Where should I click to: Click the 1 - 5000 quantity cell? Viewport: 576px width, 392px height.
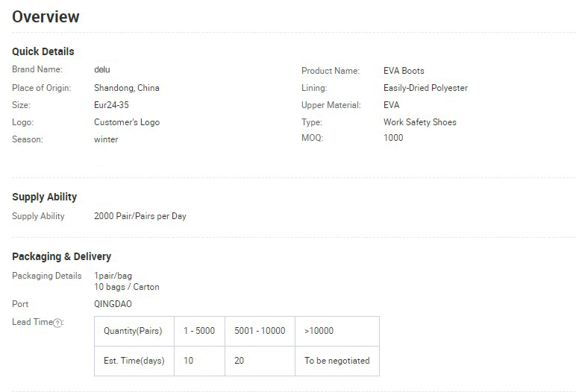pyautogui.click(x=199, y=331)
